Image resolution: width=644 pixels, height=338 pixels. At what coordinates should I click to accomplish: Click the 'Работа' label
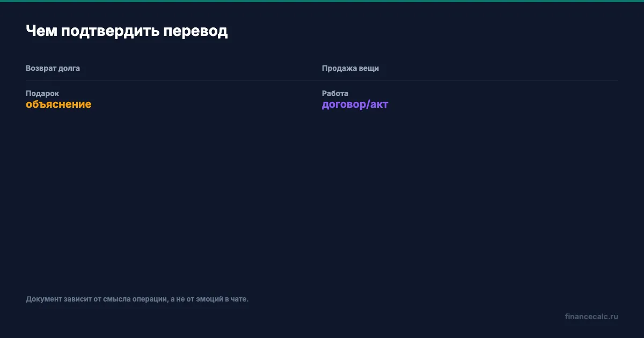335,93
